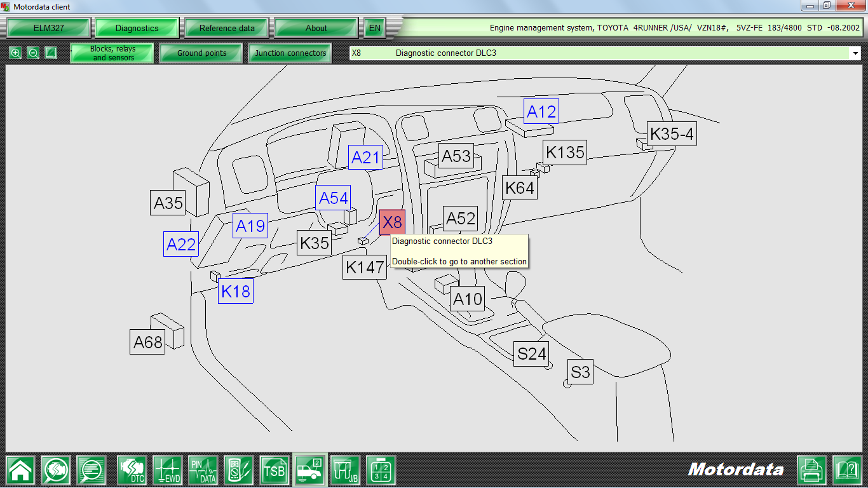This screenshot has width=868, height=488.
Task: Open the J/B fuse box icon
Action: tap(345, 470)
